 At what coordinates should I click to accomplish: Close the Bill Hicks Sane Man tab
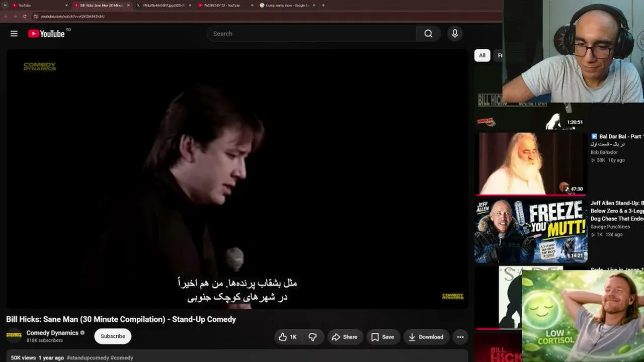click(x=128, y=6)
